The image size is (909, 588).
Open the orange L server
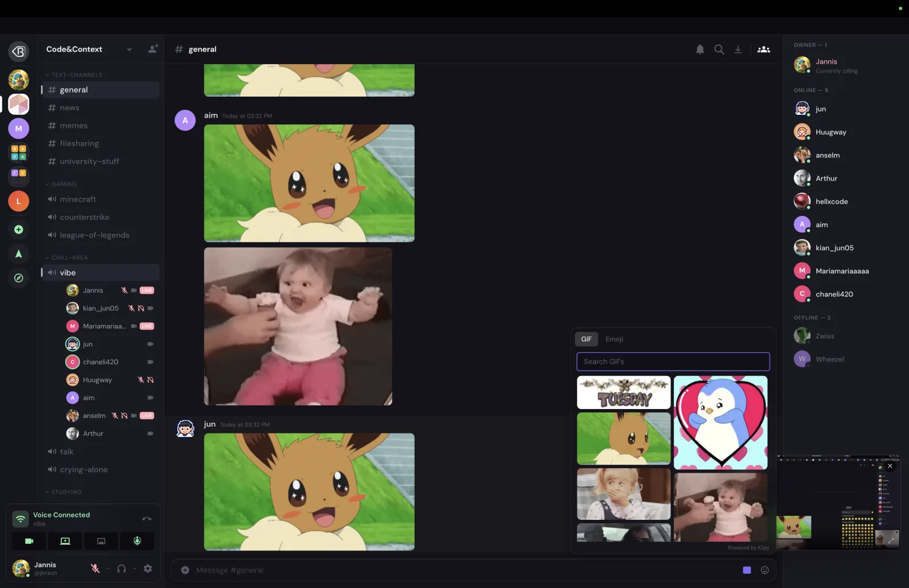[x=19, y=201]
